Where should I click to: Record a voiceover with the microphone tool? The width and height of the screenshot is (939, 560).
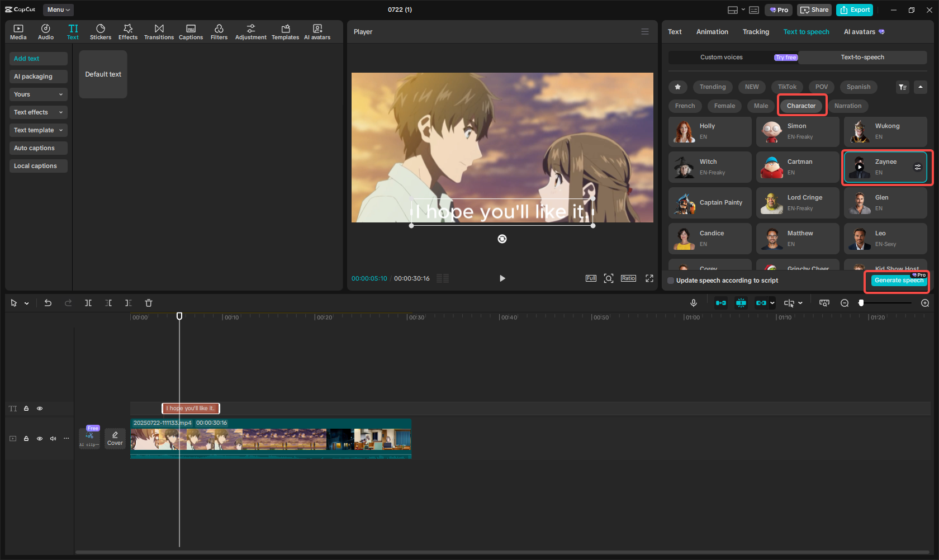[x=693, y=302]
